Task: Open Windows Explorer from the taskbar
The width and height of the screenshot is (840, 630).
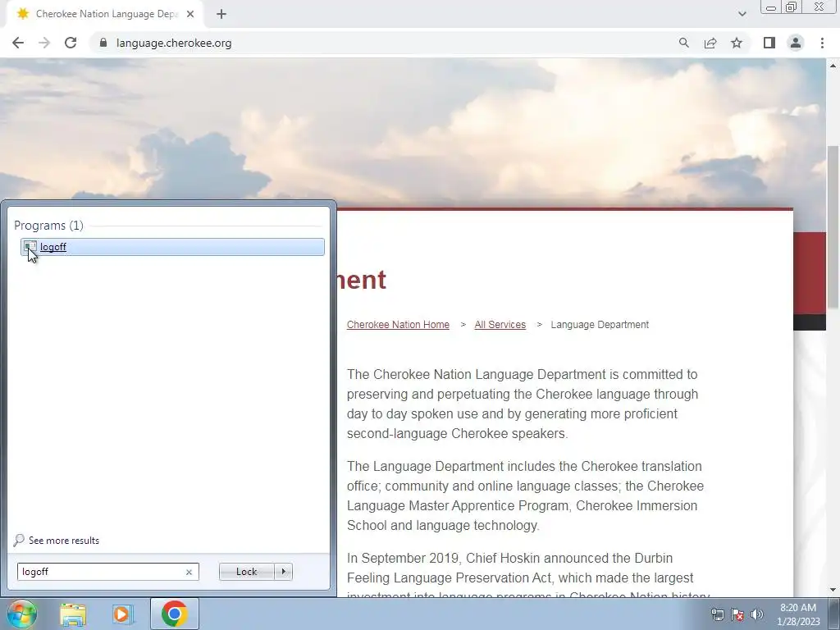Action: click(x=73, y=614)
